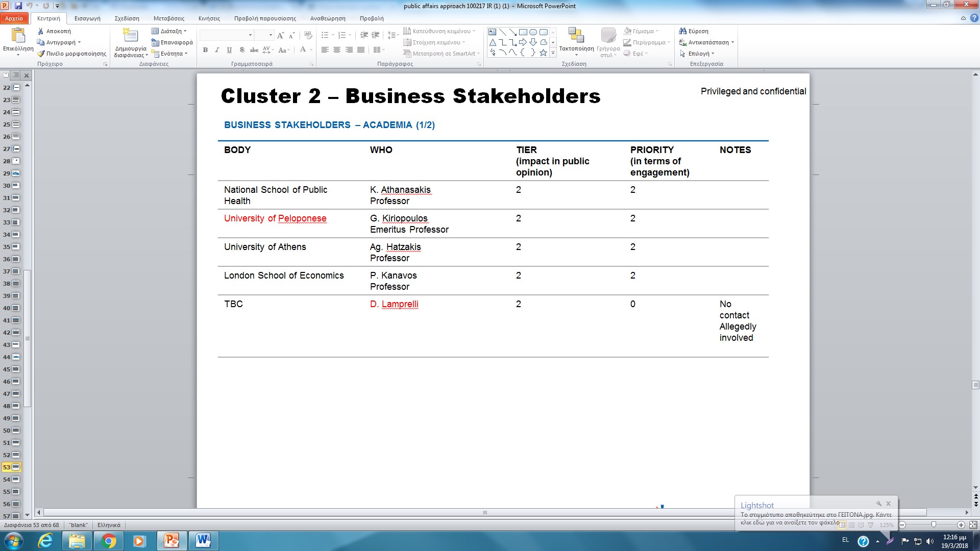Switch to the Εισαγωγή ribbon tab
980x551 pixels.
(x=87, y=18)
